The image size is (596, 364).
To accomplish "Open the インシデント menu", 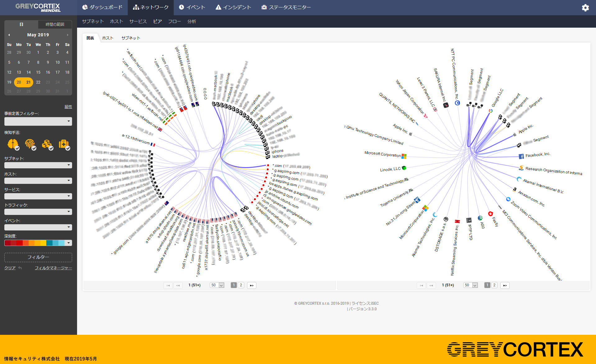I will 233,7.
